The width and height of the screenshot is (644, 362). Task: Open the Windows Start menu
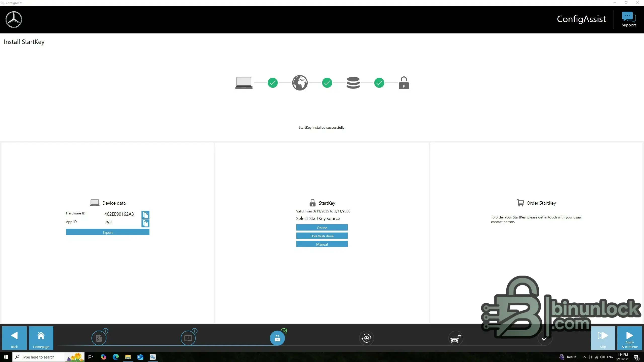6,357
